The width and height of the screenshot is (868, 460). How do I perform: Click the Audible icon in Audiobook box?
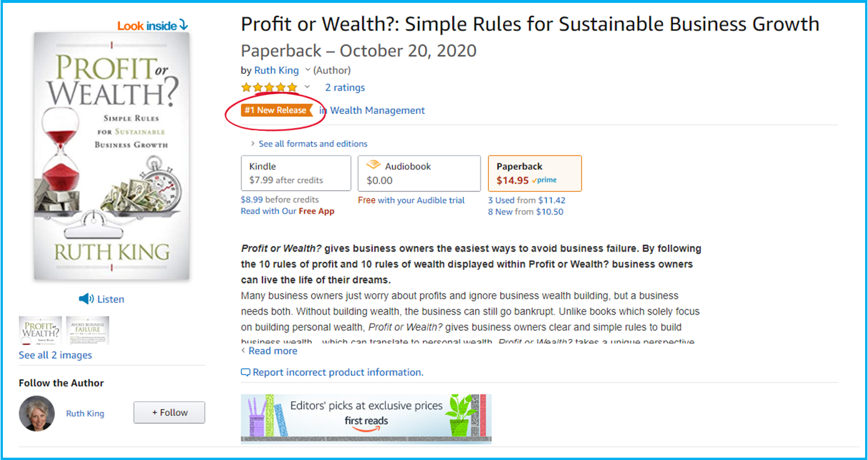click(x=373, y=166)
